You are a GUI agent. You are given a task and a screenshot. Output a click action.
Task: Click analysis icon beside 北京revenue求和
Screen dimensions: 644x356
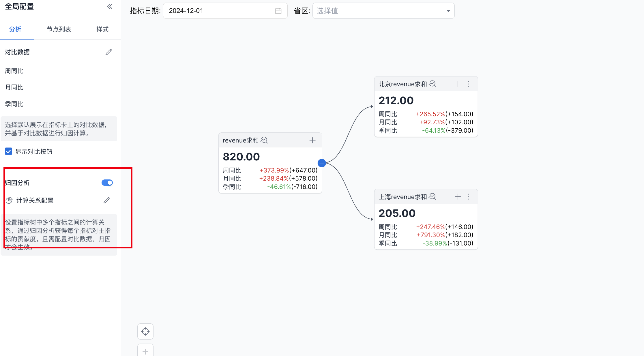[432, 84]
